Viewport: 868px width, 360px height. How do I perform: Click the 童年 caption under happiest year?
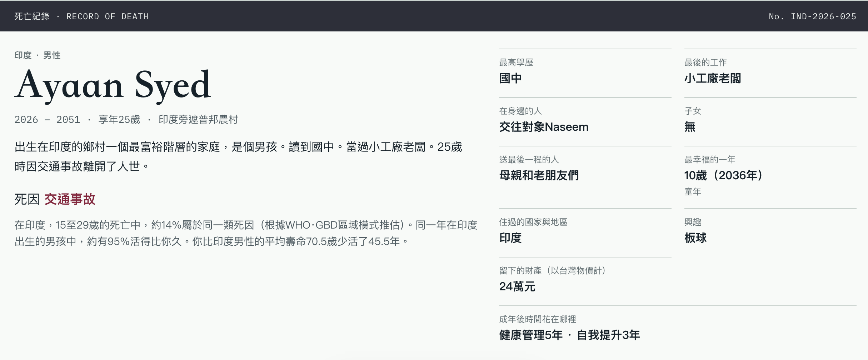693,192
